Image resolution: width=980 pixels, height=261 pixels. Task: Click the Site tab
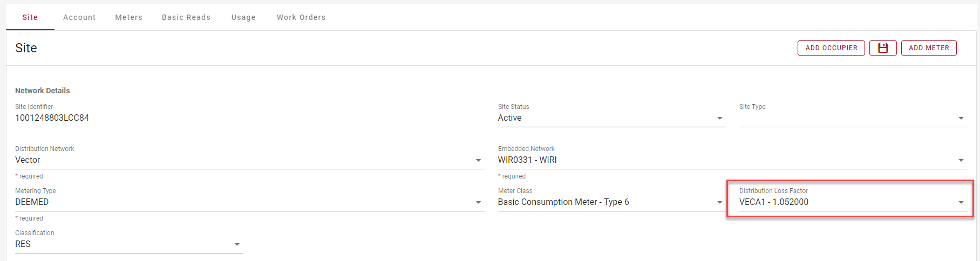coord(30,17)
